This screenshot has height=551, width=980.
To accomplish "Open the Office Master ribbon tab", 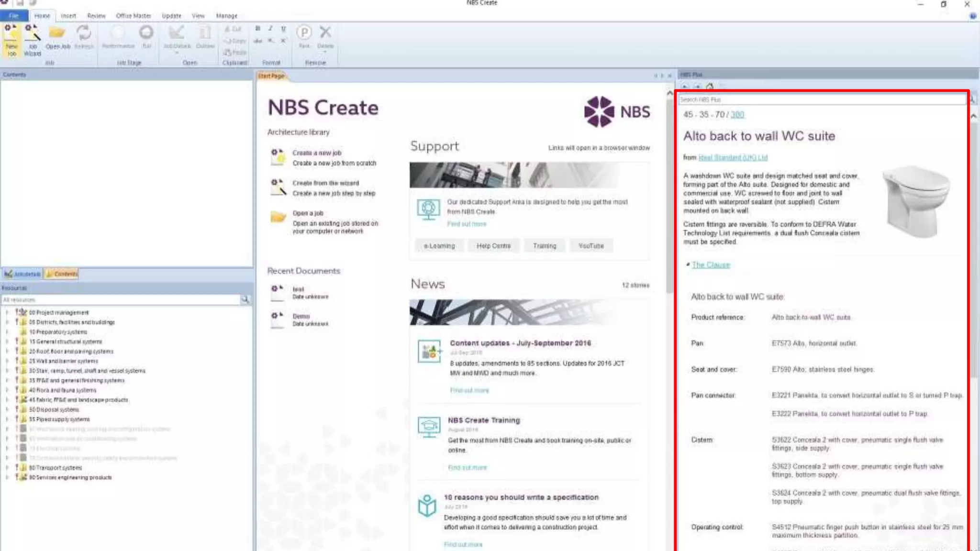I will (133, 16).
